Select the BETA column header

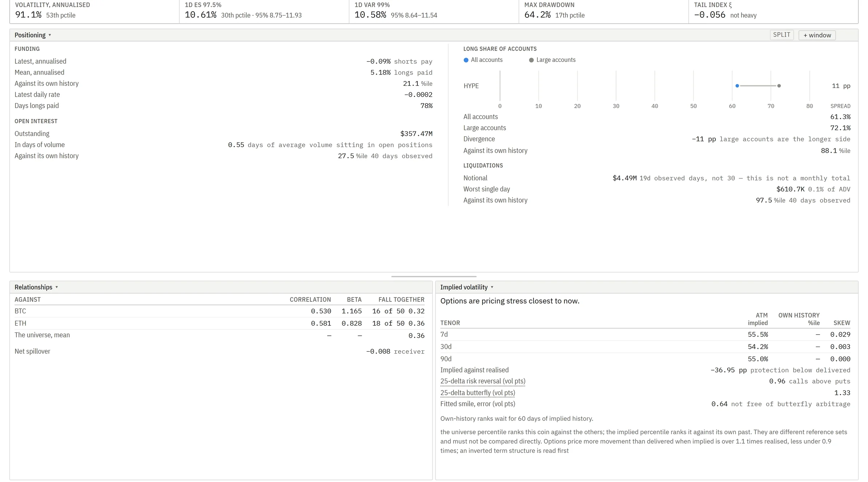tap(354, 300)
